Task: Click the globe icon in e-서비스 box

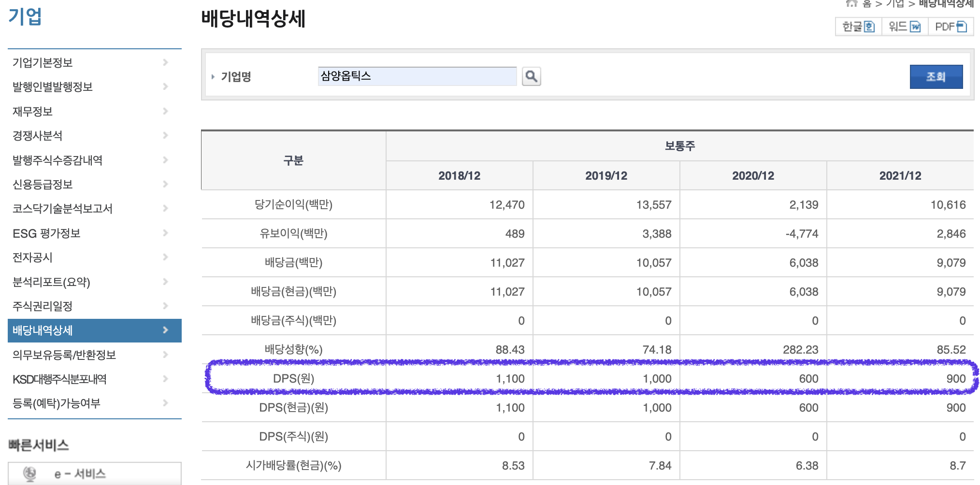Action: coord(30,474)
